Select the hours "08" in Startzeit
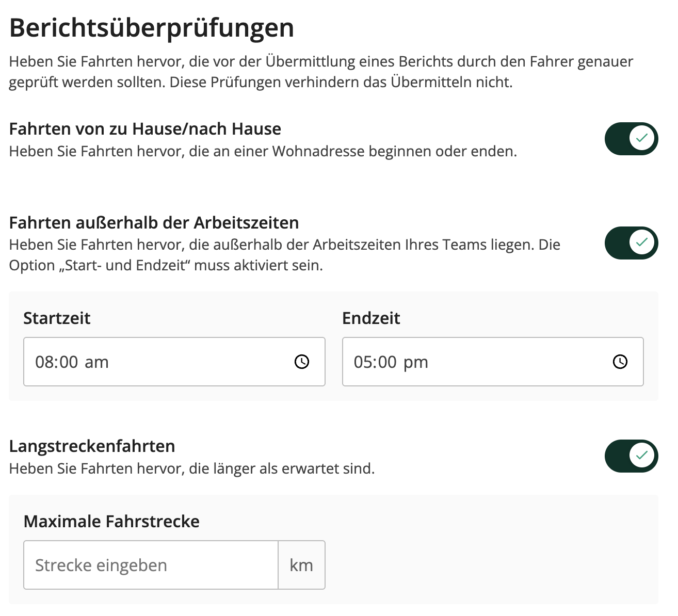Screen dimensions: 678x616 pyautogui.click(x=44, y=362)
